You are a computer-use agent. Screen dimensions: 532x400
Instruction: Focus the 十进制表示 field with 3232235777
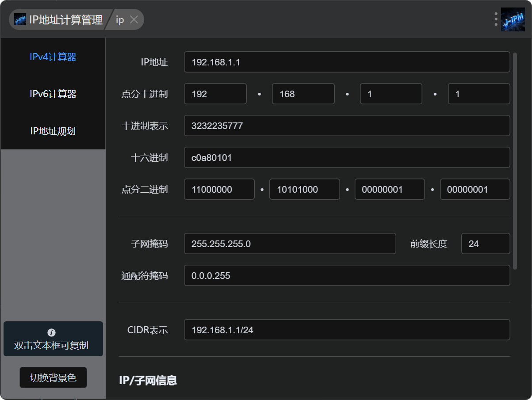347,126
